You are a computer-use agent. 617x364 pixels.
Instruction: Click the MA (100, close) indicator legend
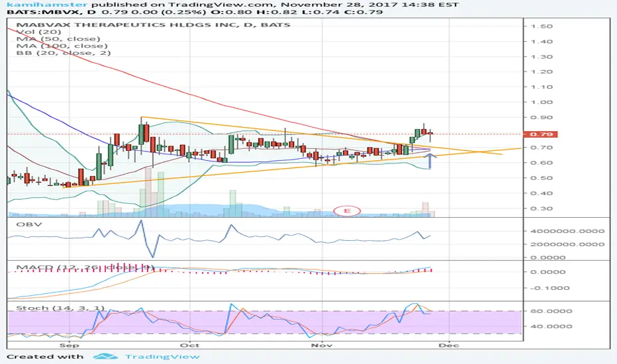point(62,46)
